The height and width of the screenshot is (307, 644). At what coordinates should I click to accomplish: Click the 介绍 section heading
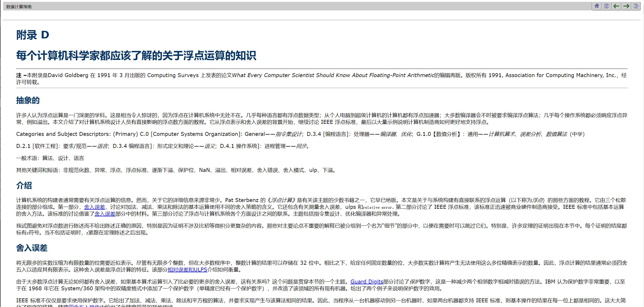[24, 186]
